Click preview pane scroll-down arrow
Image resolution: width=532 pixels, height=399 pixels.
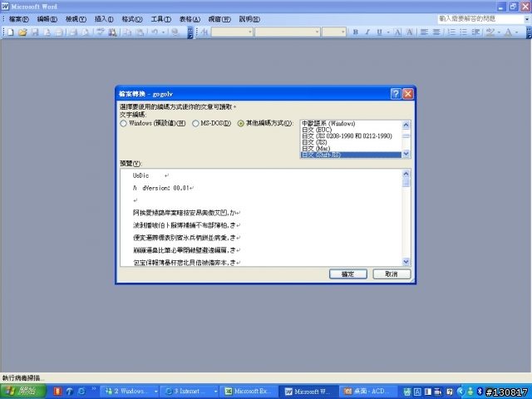pos(406,261)
